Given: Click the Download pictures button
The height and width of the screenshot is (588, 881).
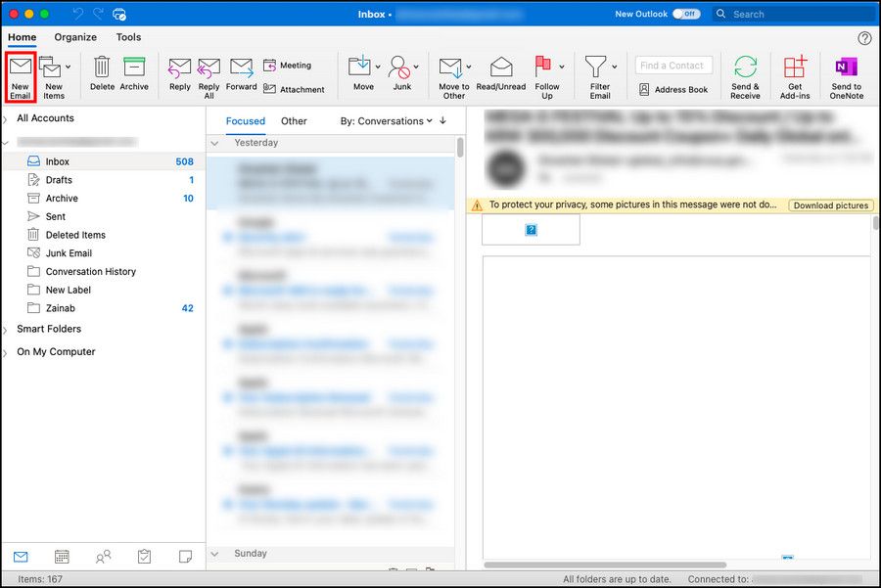Looking at the screenshot, I should (831, 205).
